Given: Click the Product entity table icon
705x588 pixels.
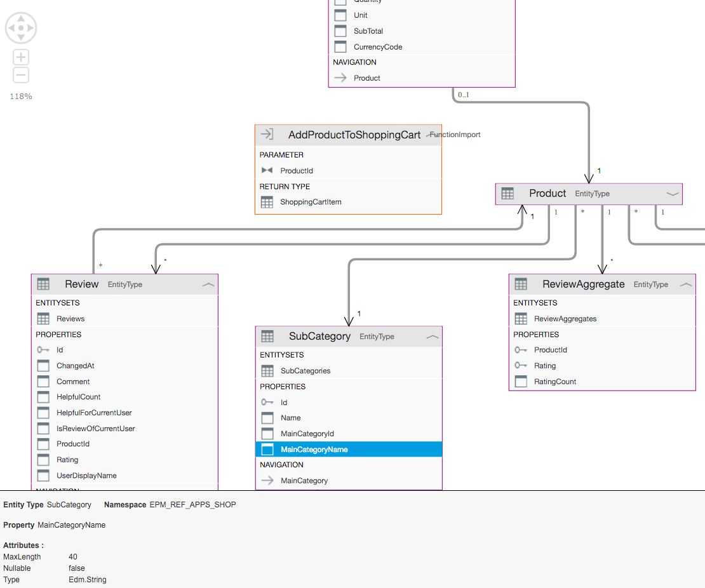Looking at the screenshot, I should tap(507, 193).
